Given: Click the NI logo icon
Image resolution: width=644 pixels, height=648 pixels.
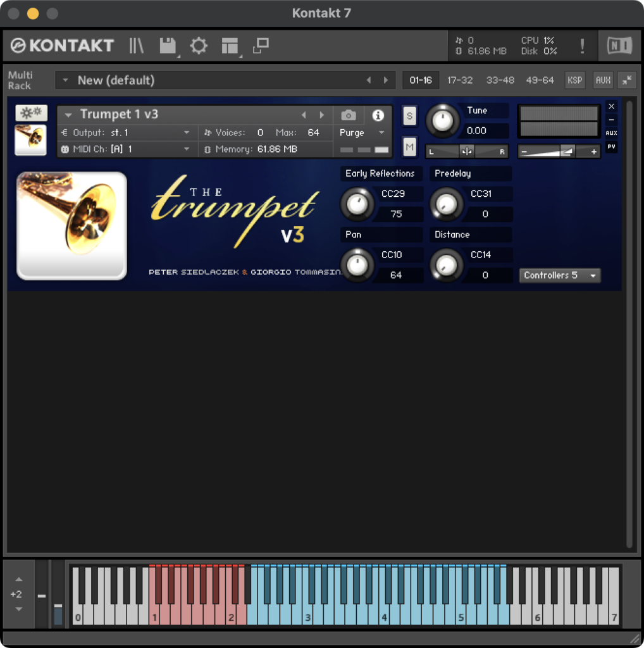Looking at the screenshot, I should (x=619, y=46).
